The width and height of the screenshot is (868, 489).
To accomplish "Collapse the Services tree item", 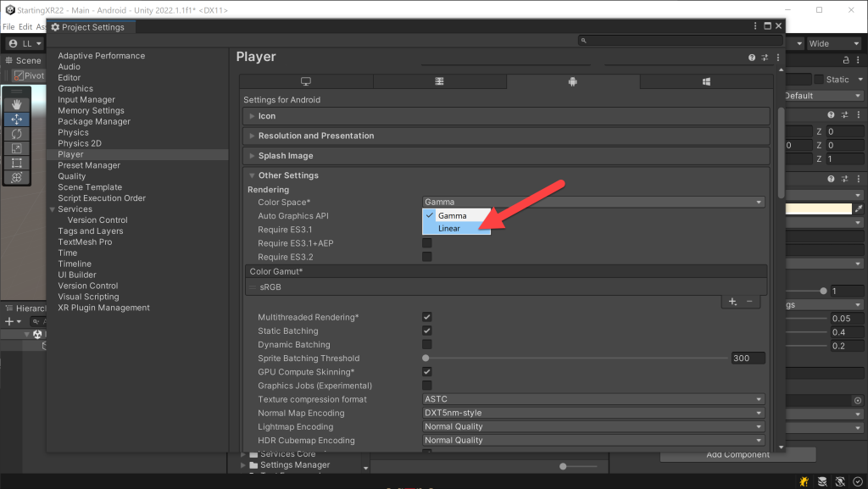I will point(52,209).
